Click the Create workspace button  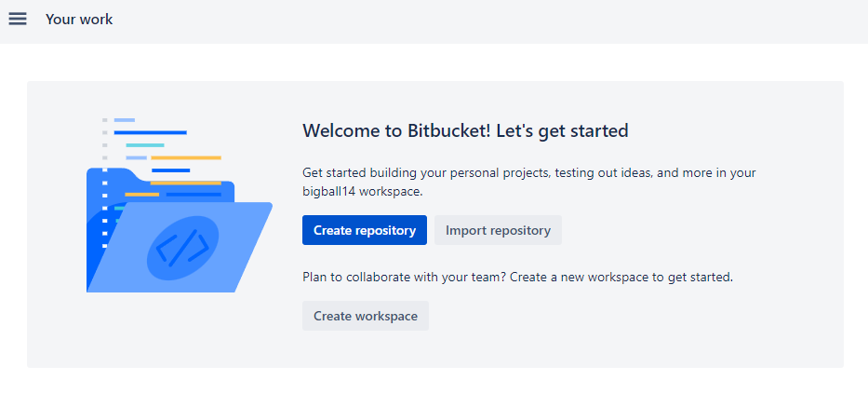pos(366,316)
